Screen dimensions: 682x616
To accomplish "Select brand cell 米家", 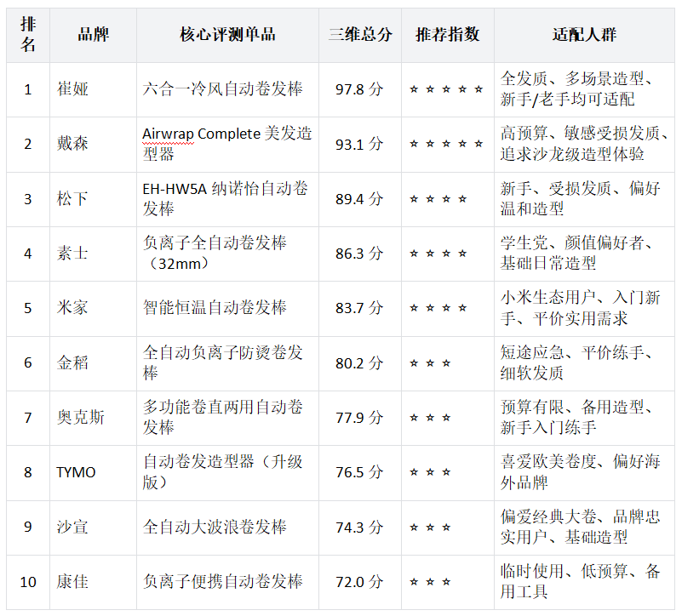I will pos(93,309).
